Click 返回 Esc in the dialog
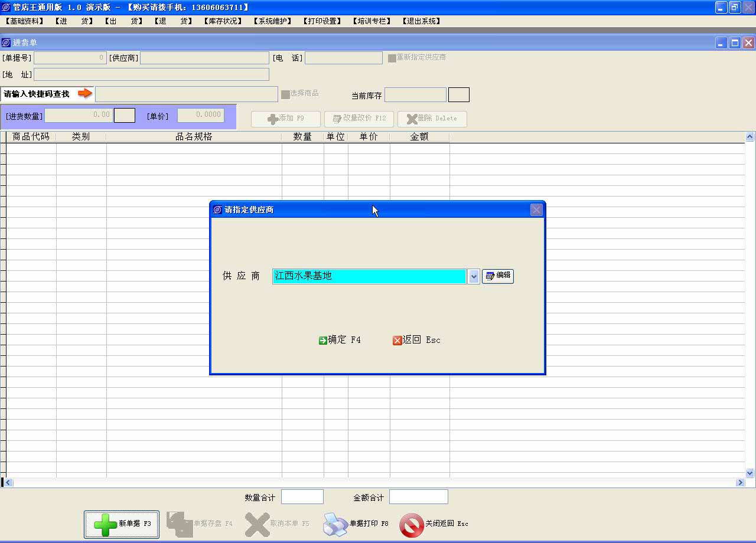This screenshot has width=756, height=543. (x=416, y=340)
